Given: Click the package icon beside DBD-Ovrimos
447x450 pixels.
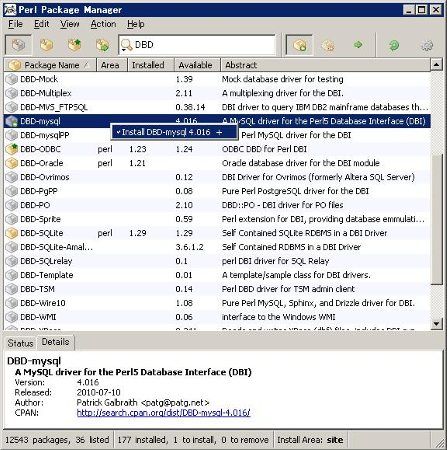Looking at the screenshot, I should click(x=12, y=177).
